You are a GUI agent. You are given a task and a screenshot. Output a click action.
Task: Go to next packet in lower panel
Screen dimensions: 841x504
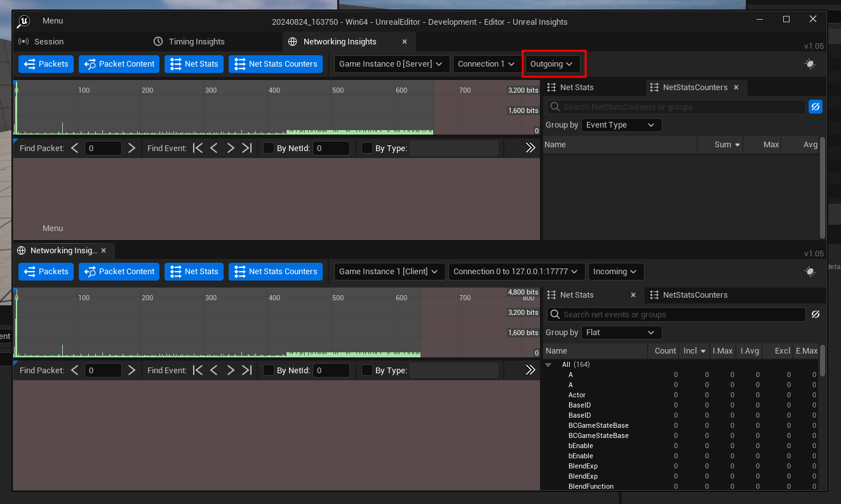(x=131, y=370)
